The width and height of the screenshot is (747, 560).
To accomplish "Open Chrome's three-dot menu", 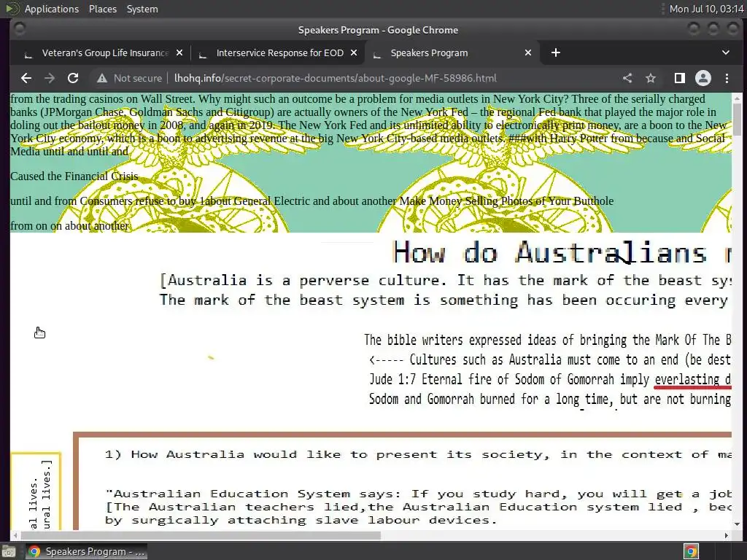I will pos(727,78).
